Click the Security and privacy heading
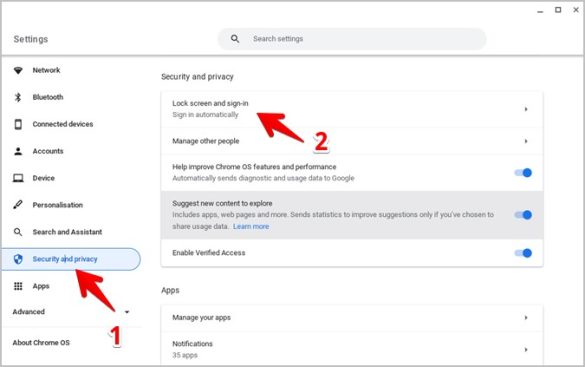The image size is (585, 367). pos(197,77)
